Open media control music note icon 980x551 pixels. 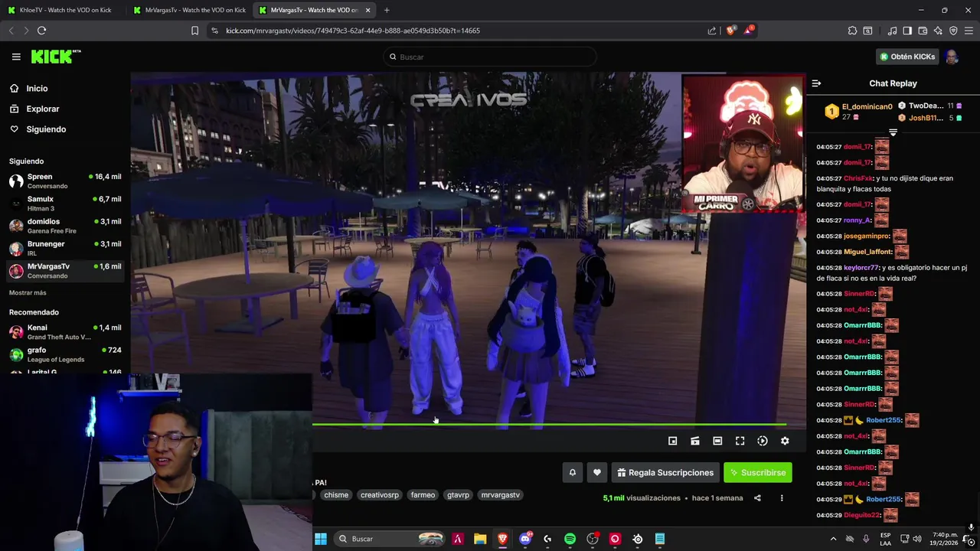(892, 31)
